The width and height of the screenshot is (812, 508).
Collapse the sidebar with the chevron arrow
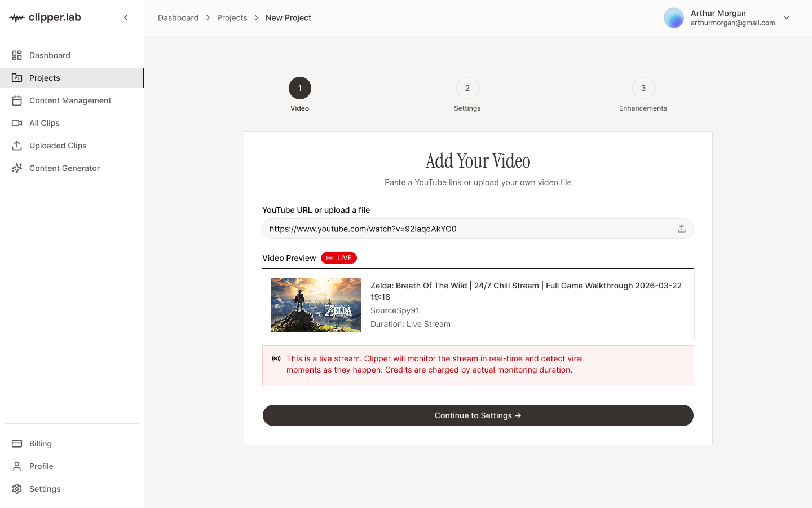(126, 18)
